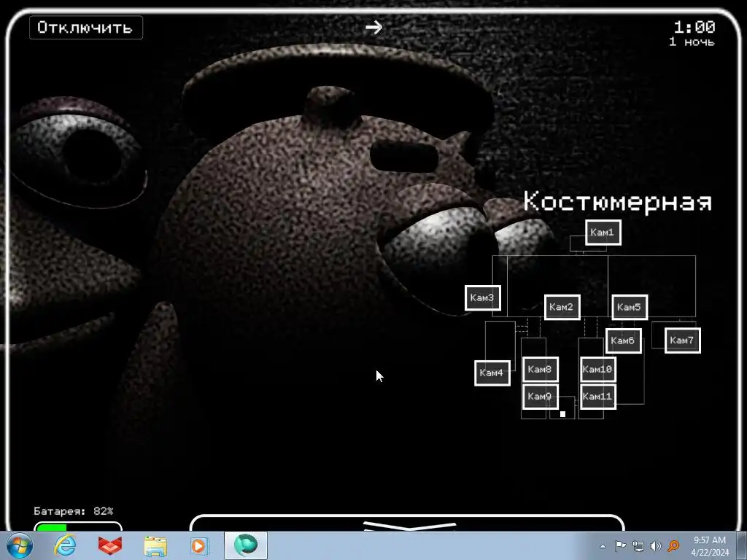Click the white office marker on map

[x=562, y=414]
